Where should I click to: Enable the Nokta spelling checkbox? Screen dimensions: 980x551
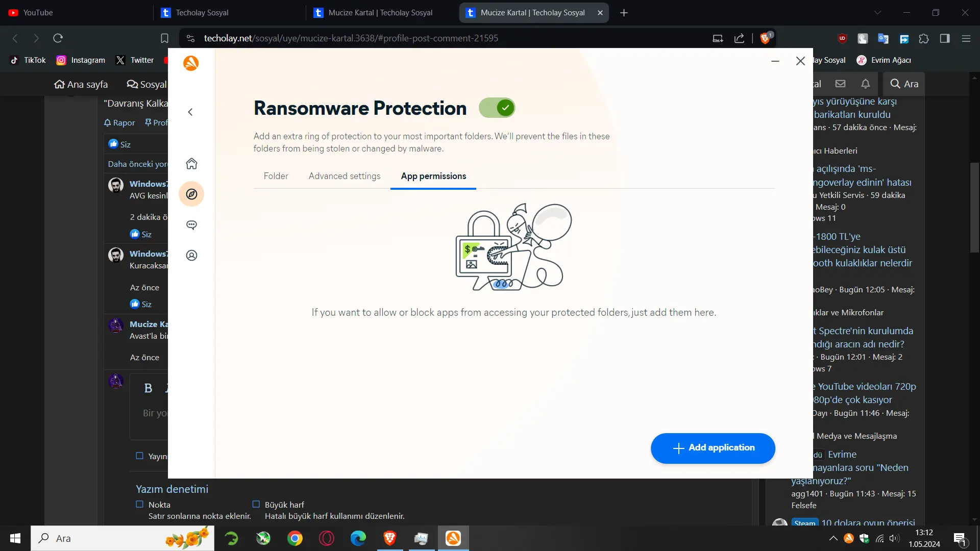(139, 504)
